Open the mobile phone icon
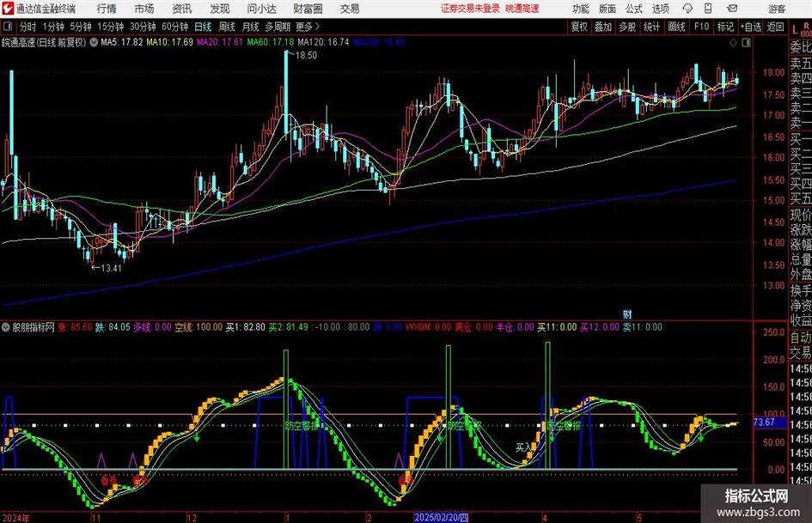The height and width of the screenshot is (523, 812). point(708,9)
